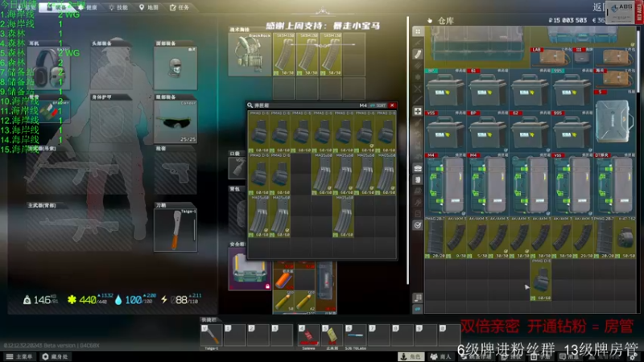The image size is (644, 362).
Task: Open ammo box tagged 61
Action: click(x=488, y=89)
